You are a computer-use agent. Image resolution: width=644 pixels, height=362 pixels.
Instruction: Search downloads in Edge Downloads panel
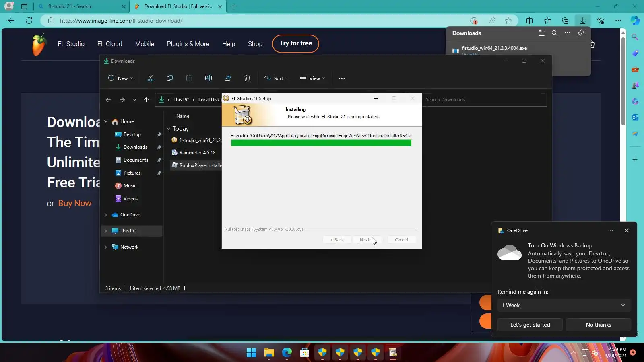[555, 33]
